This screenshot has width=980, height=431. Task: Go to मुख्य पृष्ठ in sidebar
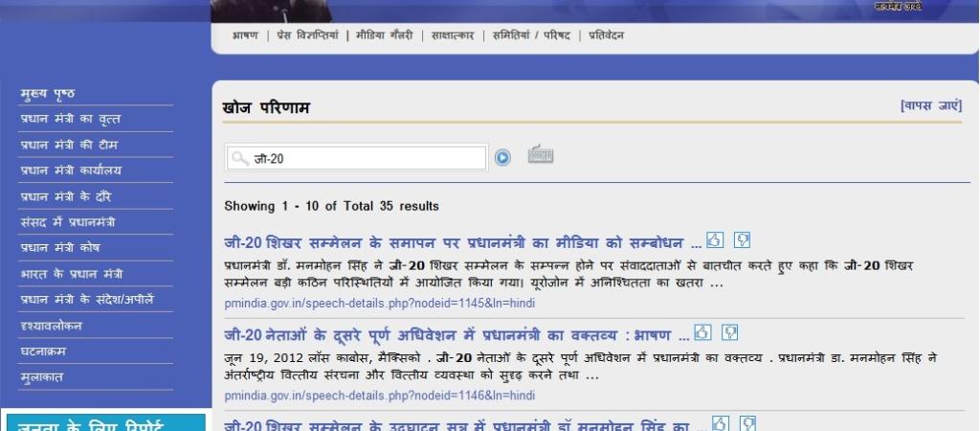point(48,94)
